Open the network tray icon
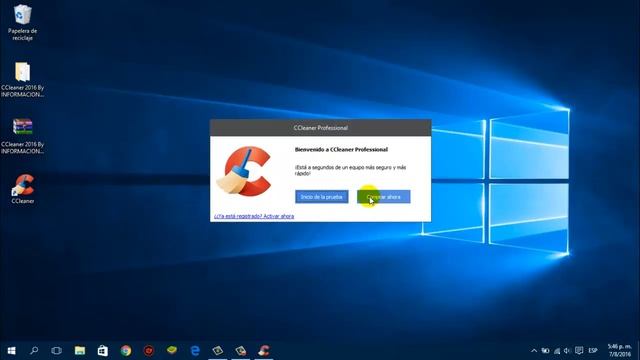The width and height of the screenshot is (640, 360). point(557,351)
